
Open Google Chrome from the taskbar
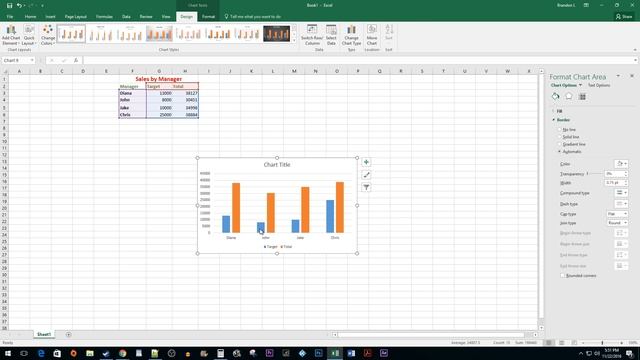click(x=122, y=353)
